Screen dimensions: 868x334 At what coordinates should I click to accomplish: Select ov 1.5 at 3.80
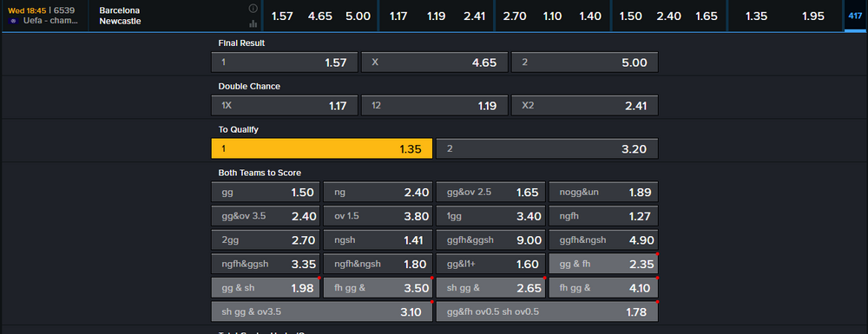(x=378, y=216)
